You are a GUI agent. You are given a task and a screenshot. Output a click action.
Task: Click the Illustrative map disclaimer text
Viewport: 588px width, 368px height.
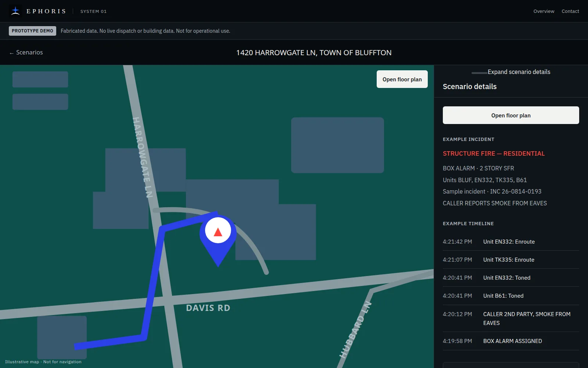click(x=43, y=362)
